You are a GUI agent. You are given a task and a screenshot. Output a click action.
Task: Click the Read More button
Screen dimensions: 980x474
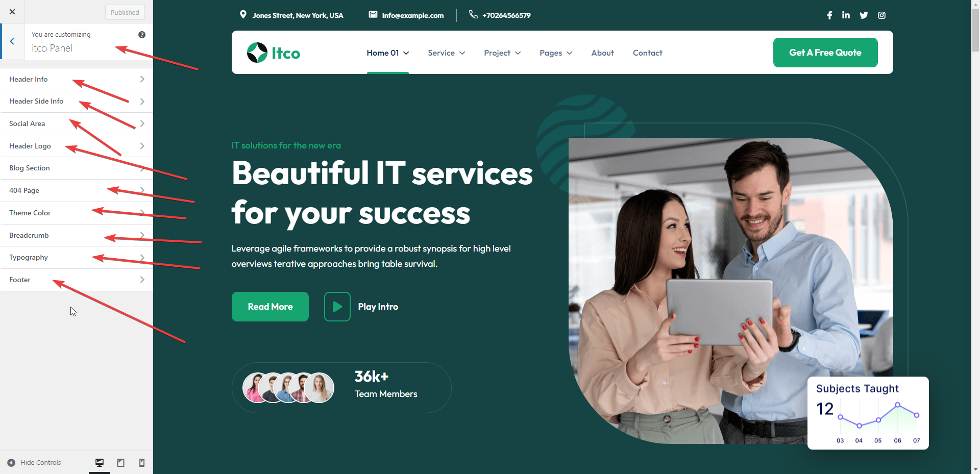tap(270, 307)
